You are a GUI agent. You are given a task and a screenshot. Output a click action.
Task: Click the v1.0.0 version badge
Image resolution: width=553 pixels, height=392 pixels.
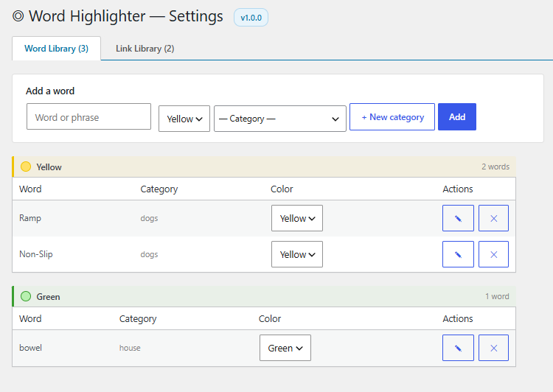click(251, 18)
